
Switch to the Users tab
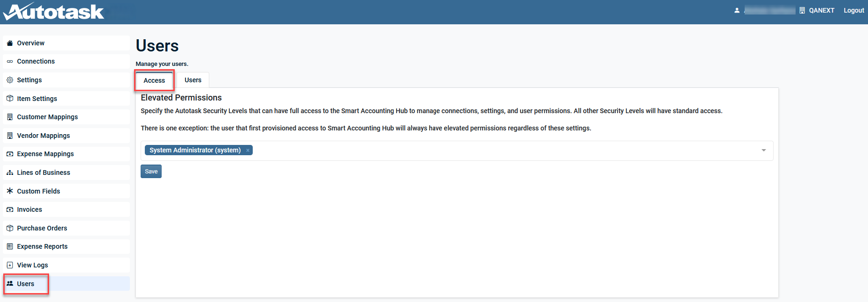pos(193,80)
